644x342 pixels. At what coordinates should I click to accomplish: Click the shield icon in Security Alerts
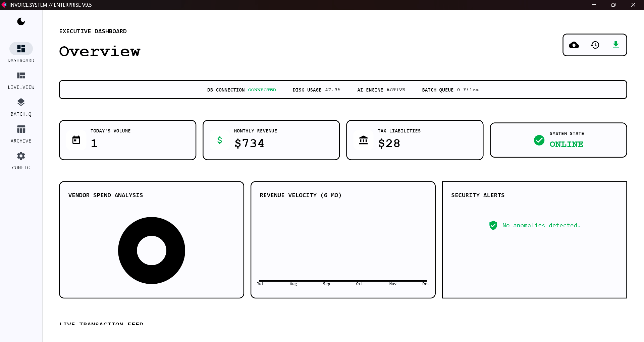pos(493,225)
